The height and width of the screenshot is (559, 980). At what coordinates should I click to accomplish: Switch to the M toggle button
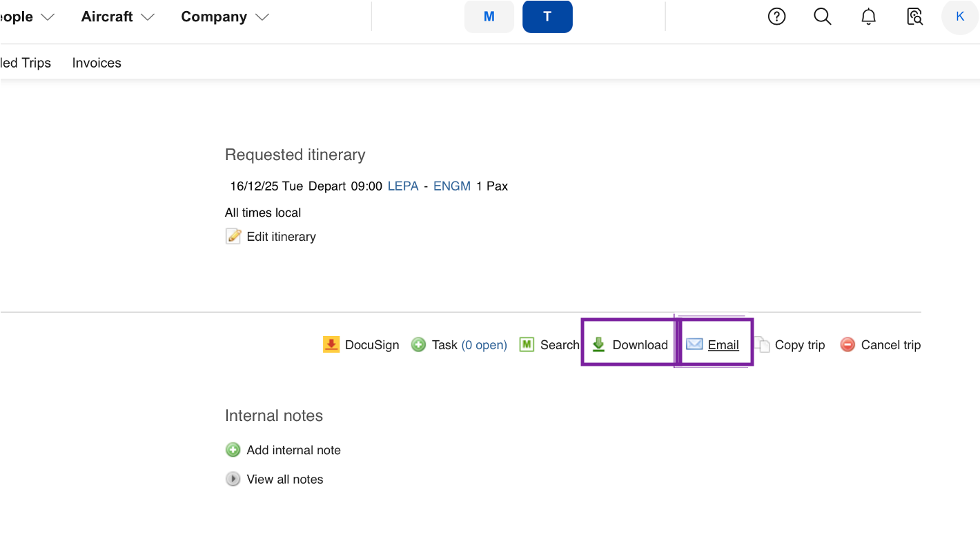pos(489,17)
